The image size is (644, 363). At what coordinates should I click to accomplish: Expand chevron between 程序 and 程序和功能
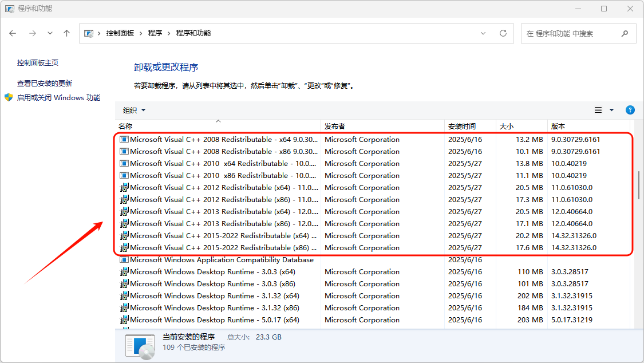pos(169,33)
